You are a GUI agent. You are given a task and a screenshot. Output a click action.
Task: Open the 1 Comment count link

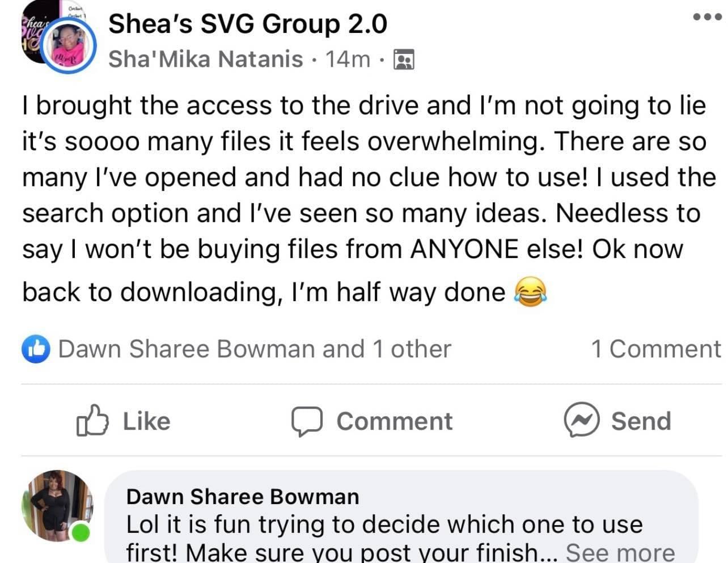pyautogui.click(x=655, y=349)
